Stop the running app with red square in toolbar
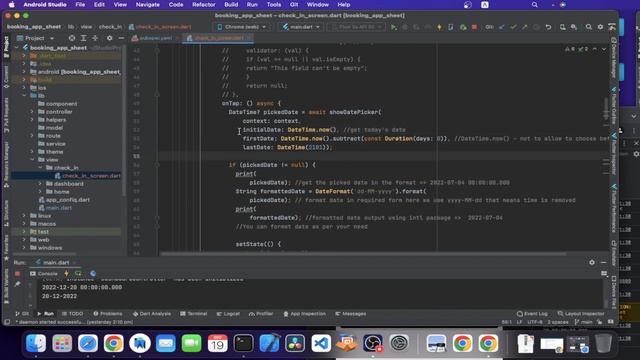Screen dimensions: 640x360 tap(474, 27)
